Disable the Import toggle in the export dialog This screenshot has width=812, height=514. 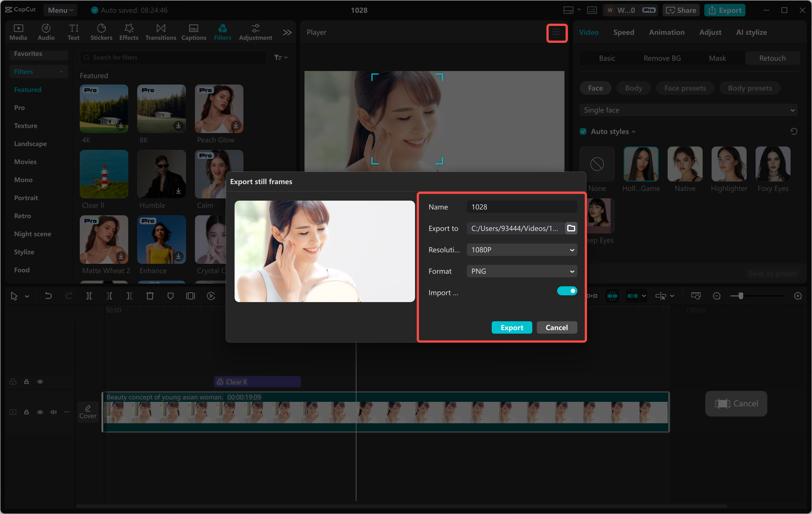coord(567,291)
